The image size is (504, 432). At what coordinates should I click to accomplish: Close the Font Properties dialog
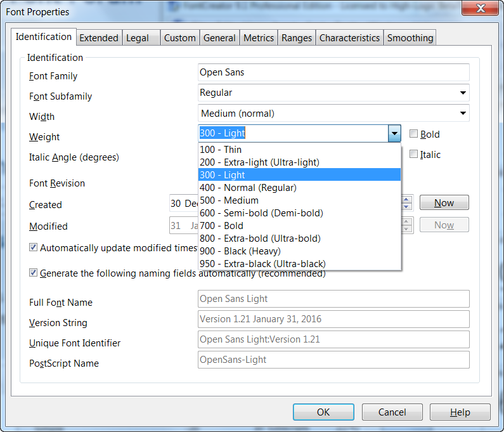(480, 8)
